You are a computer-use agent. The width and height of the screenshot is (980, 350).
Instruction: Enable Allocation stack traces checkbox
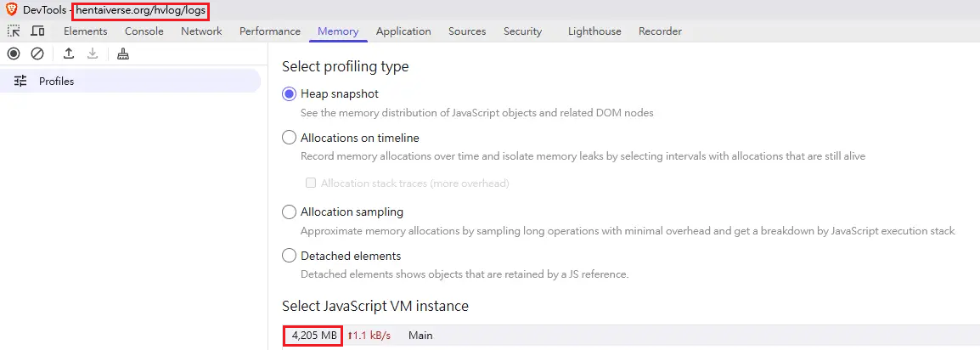tap(311, 183)
